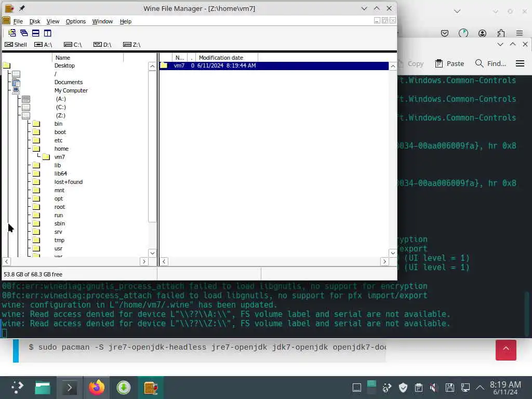This screenshot has width=532, height=399.
Task: Select the root folder in the tree
Action: tap(36, 207)
